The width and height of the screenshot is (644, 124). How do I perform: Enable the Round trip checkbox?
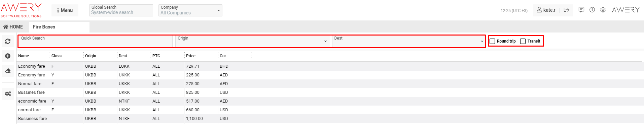(493, 41)
